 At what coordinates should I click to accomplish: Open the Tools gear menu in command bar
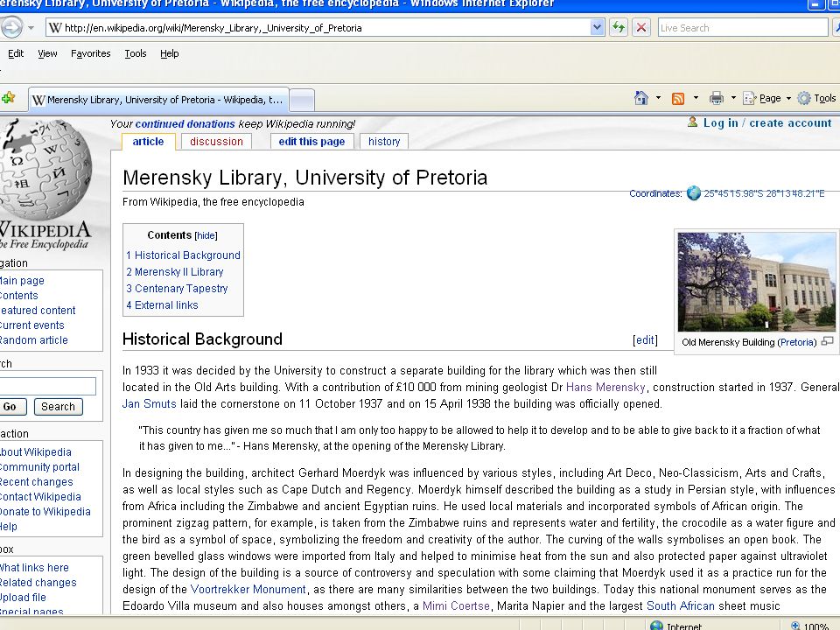click(x=816, y=98)
